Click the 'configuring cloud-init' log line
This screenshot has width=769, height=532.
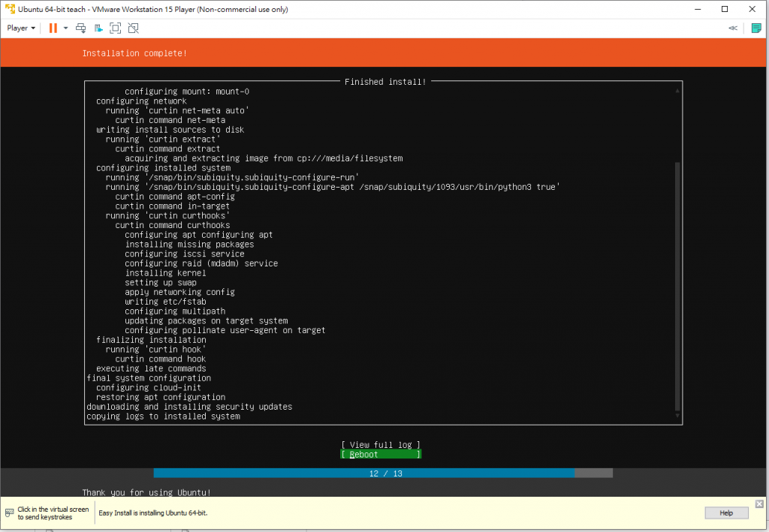(149, 387)
